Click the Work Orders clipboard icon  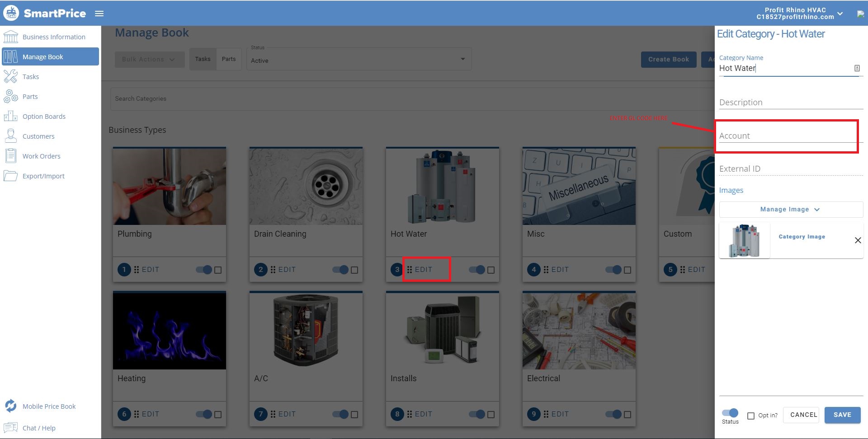coord(10,156)
